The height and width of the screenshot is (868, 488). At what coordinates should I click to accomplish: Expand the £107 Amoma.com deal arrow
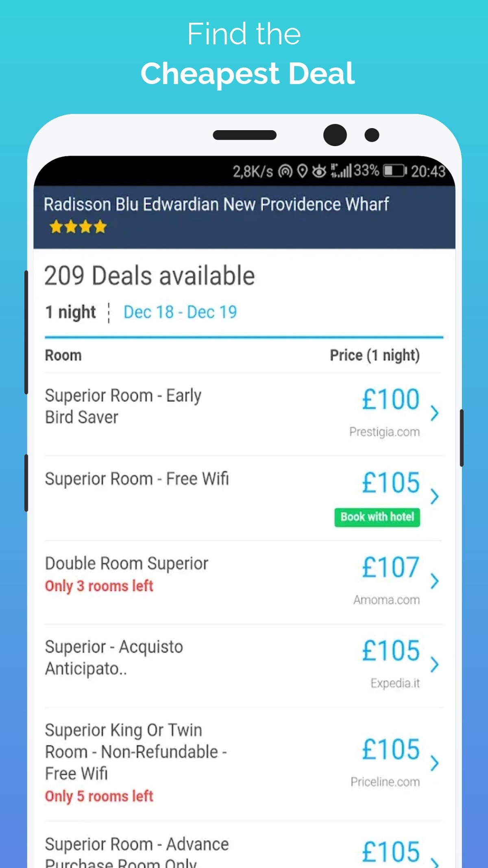pyautogui.click(x=435, y=581)
